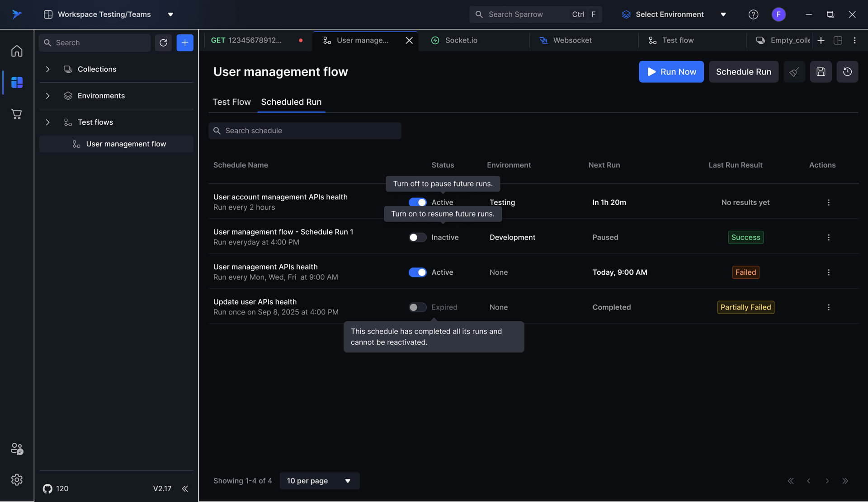Viewport: 868px width, 502px height.
Task: Open the 10 per page dropdown
Action: (x=319, y=481)
